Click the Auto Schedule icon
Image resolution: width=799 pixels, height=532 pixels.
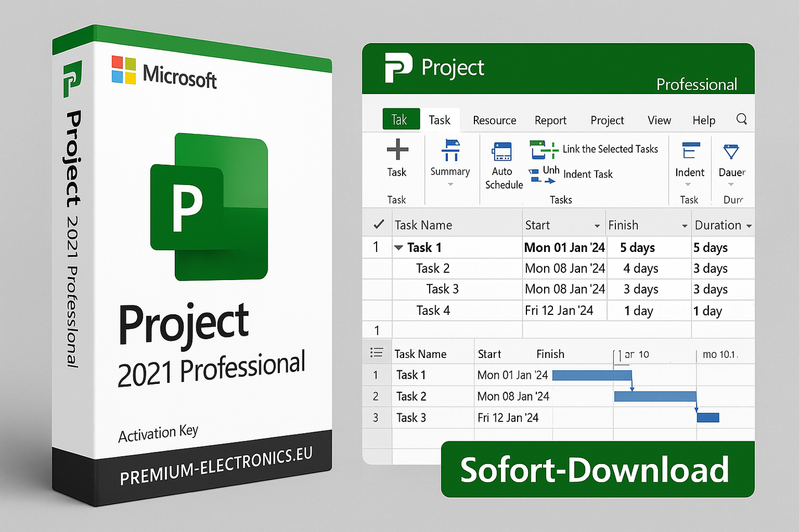pos(502,150)
